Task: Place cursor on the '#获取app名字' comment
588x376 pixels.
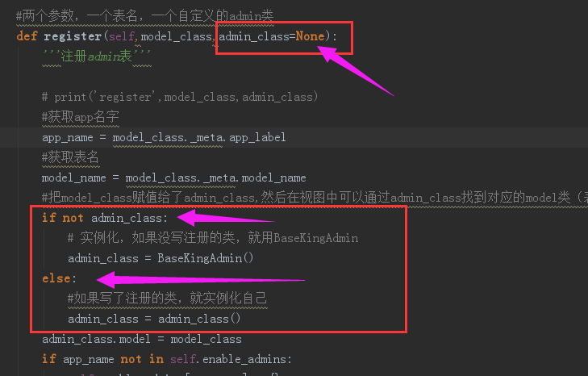Action: pyautogui.click(x=80, y=117)
